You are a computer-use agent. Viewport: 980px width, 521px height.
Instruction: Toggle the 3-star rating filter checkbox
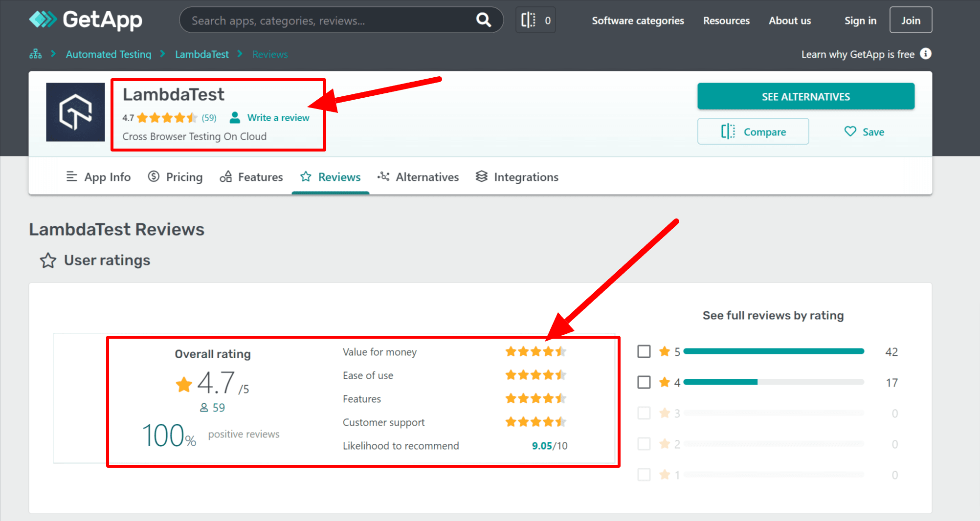click(x=644, y=413)
